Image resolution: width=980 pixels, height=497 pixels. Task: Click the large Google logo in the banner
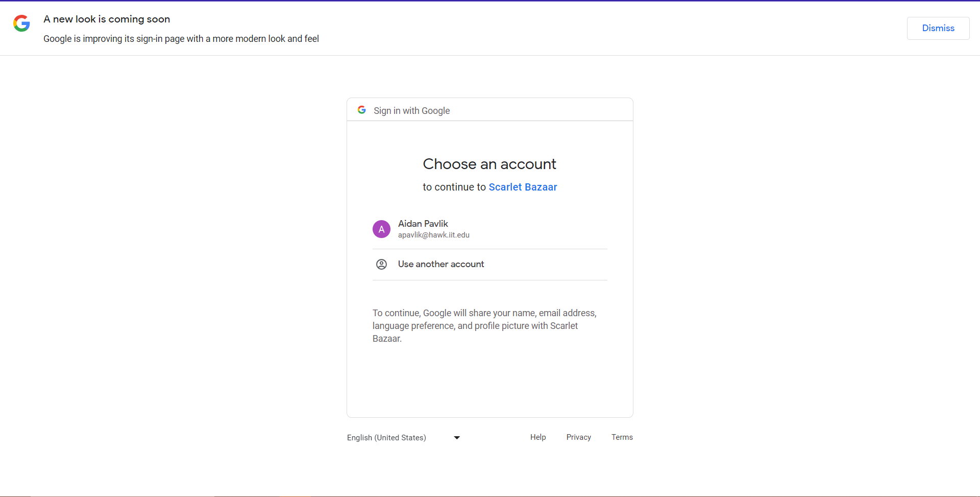tap(21, 23)
